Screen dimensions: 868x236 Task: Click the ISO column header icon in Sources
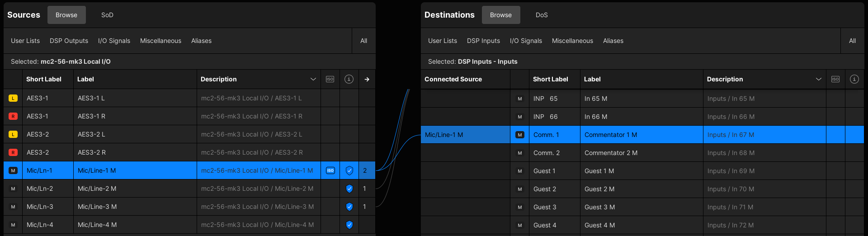(x=330, y=79)
